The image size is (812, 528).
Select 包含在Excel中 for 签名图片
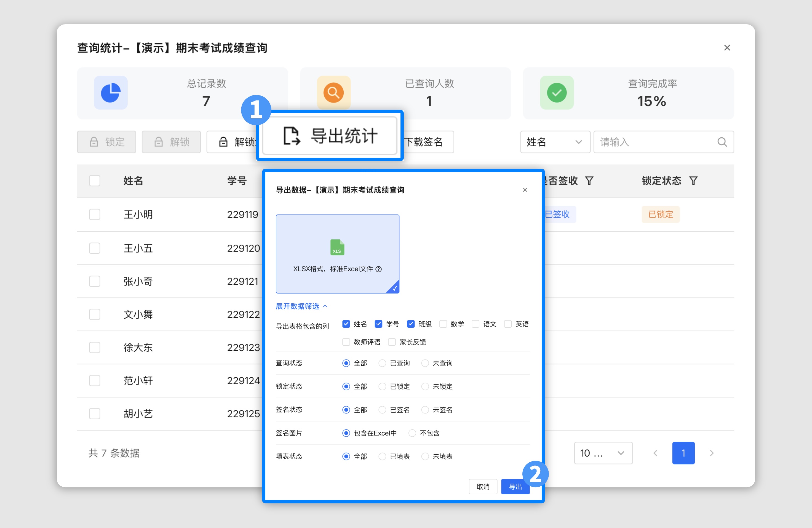(x=346, y=433)
